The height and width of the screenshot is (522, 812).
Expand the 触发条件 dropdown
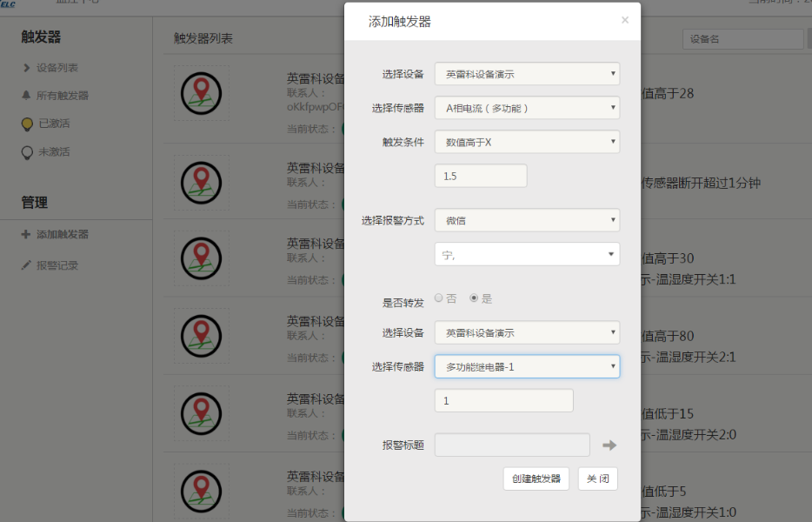point(527,142)
